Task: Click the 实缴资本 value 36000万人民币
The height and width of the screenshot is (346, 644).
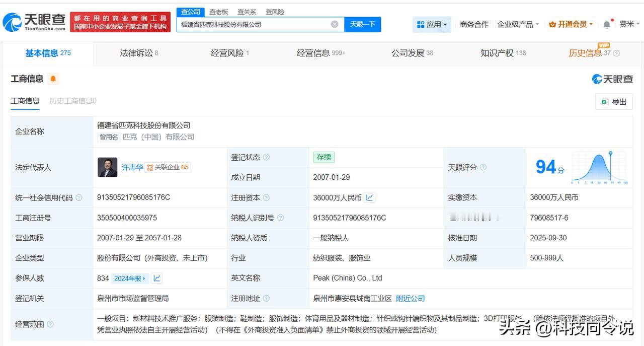Action: 554,197
